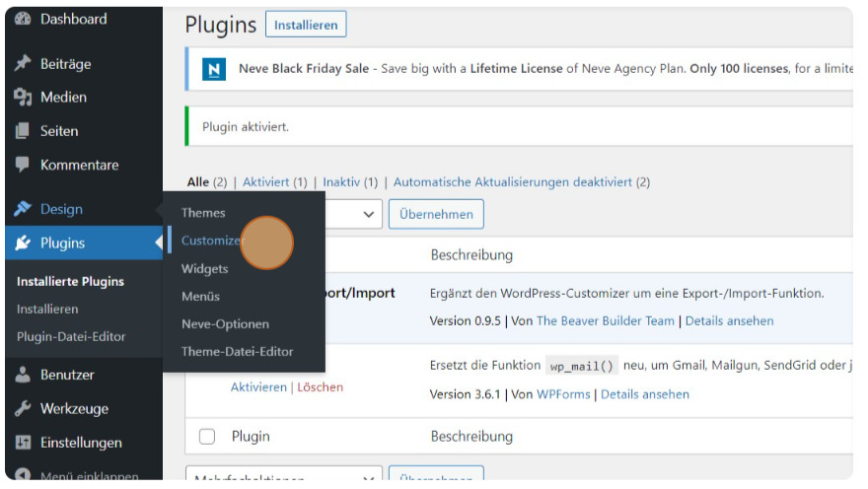This screenshot has height=489, width=868.
Task: Open Einstellungen in the sidebar
Action: click(81, 443)
